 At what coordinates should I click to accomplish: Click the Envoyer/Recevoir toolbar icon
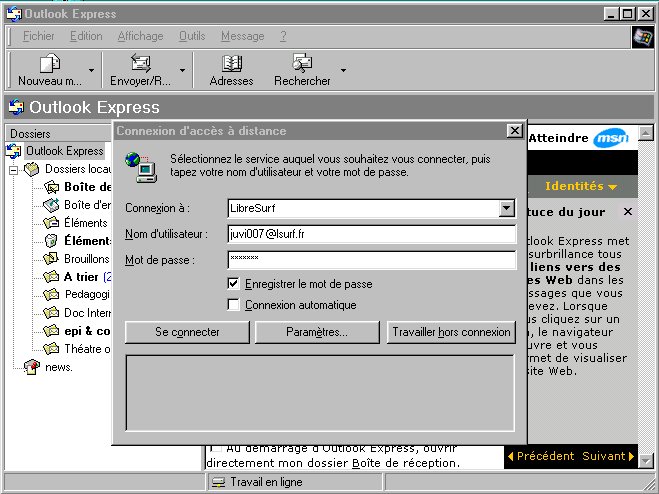pos(140,63)
